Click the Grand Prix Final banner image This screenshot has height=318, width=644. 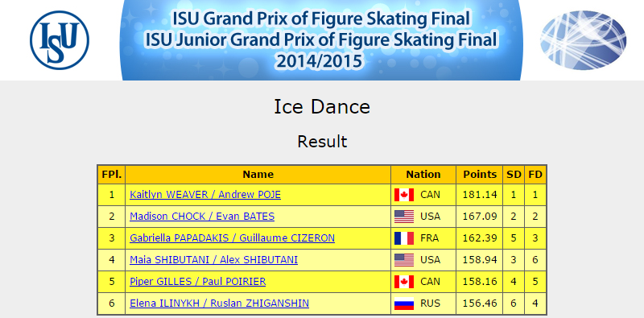click(x=321, y=40)
